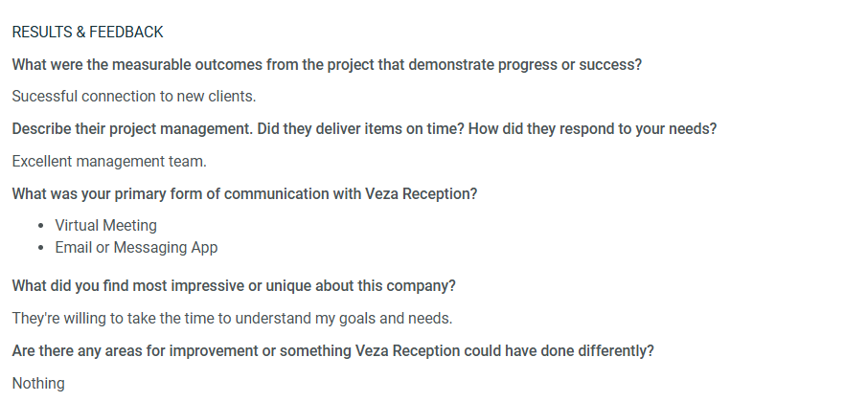Click the 'Virtual Meeting' bullet item

pyautogui.click(x=105, y=226)
